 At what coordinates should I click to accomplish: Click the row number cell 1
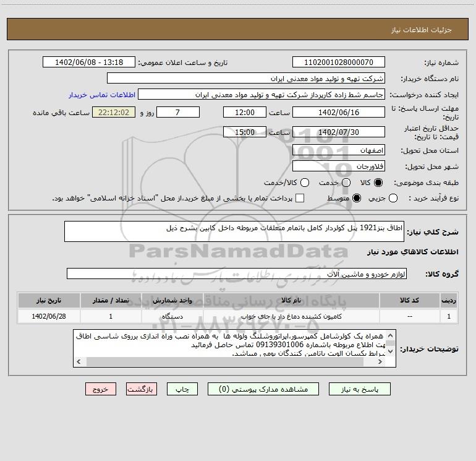(x=449, y=316)
